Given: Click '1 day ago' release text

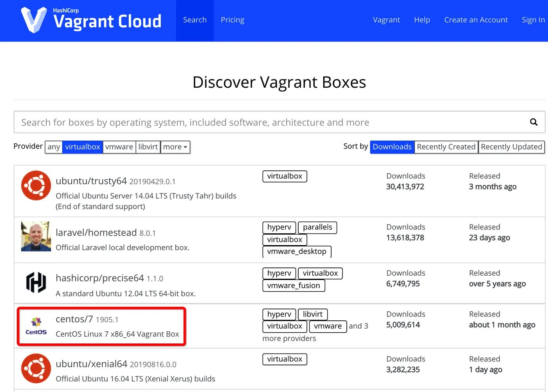Looking at the screenshot, I should (x=485, y=370).
